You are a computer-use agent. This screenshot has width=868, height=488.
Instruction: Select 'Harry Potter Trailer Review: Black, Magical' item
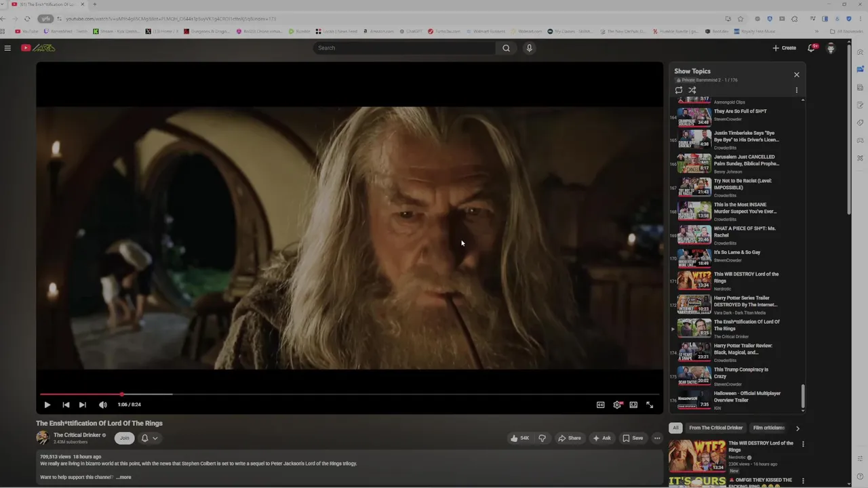coord(735,352)
